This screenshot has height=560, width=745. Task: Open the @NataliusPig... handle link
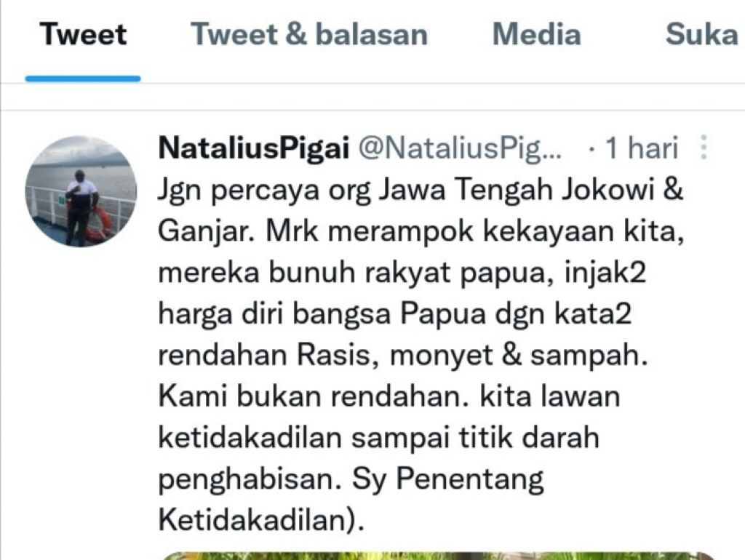pos(460,148)
